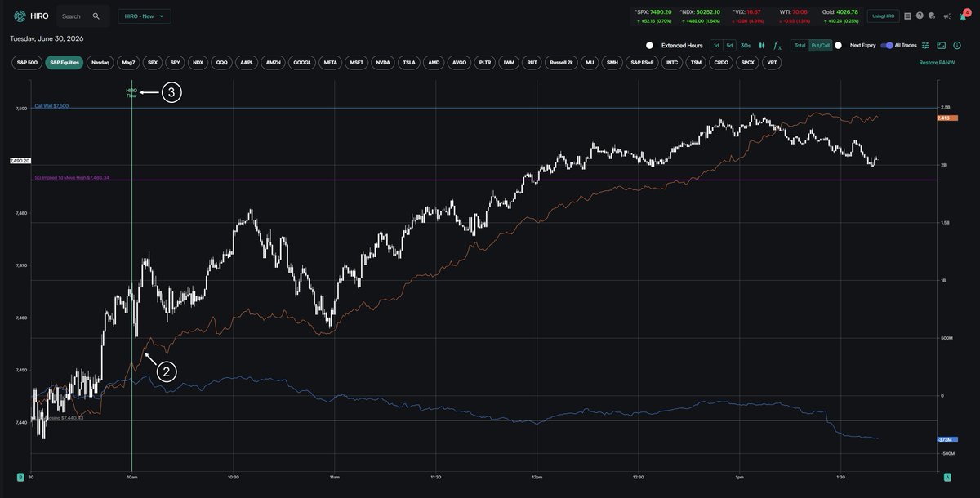Click the search magnifier icon
The image size is (980, 498).
pos(96,16)
